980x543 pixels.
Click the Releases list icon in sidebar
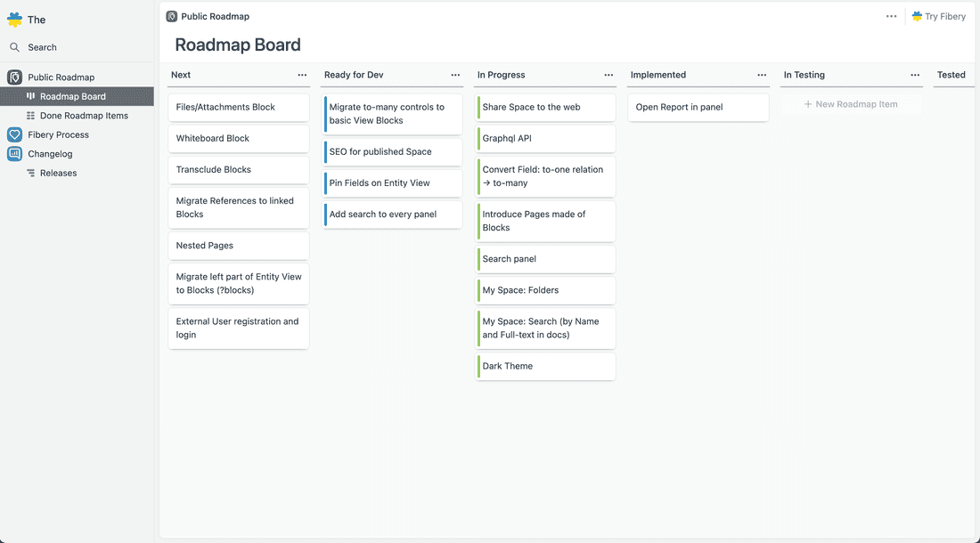(x=29, y=173)
